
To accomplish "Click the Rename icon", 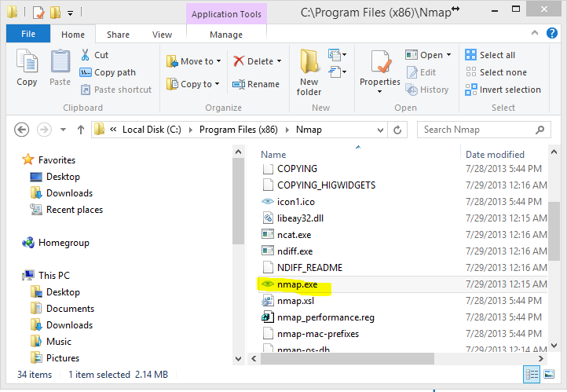I will (239, 84).
